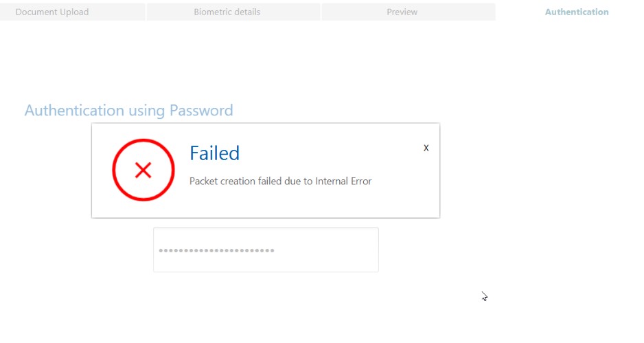Switch to the Document Upload tab
Screen dimensions: 644x343
pyautogui.click(x=52, y=12)
